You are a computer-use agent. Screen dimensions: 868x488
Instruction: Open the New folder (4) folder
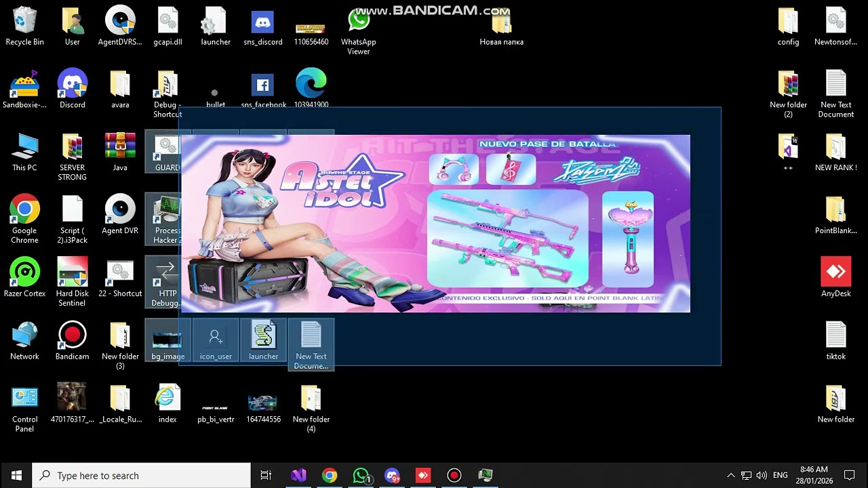(311, 409)
